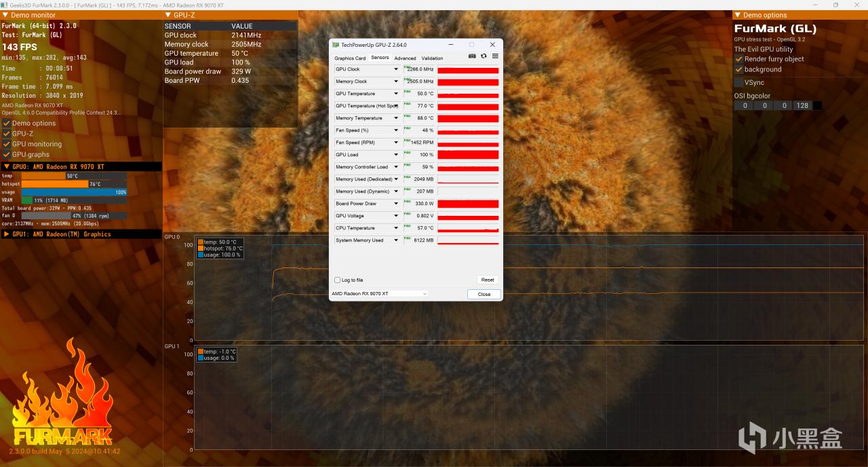This screenshot has height=467, width=868.
Task: Click the GPU-Z title bar app icon
Action: (x=336, y=45)
